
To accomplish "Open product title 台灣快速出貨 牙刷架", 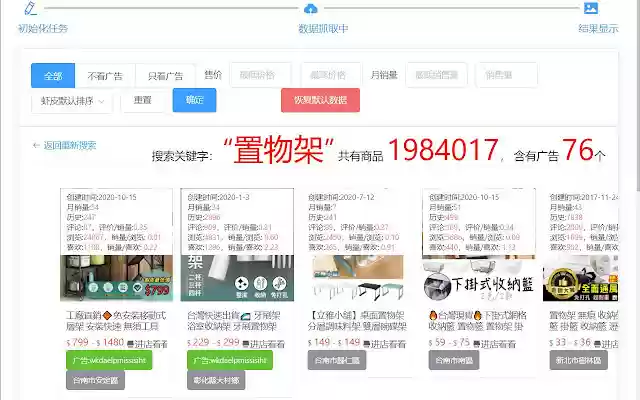I will pos(234,321).
